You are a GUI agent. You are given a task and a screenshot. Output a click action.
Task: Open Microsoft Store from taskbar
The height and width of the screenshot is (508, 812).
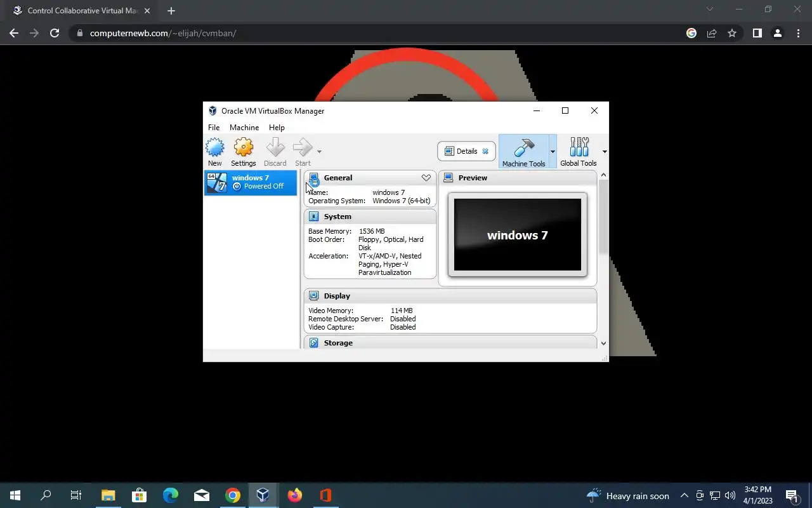point(139,495)
